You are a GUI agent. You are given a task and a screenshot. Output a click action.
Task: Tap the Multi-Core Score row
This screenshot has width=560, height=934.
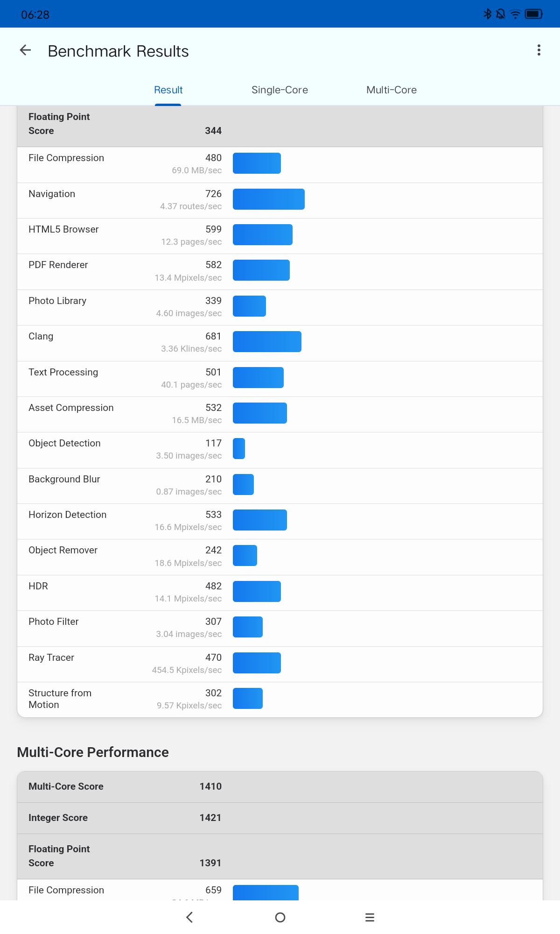pos(280,786)
